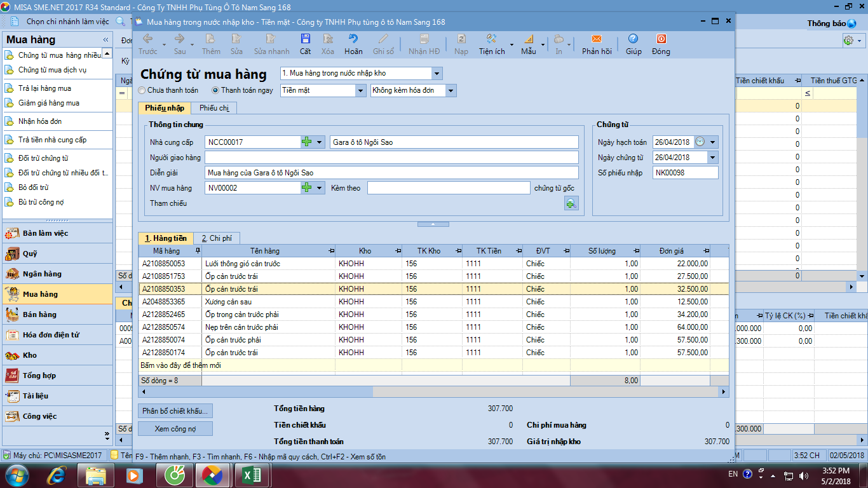Open Giảm giá hàng mua menu item
Viewport: 868px width, 488px height.
pyautogui.click(x=49, y=103)
